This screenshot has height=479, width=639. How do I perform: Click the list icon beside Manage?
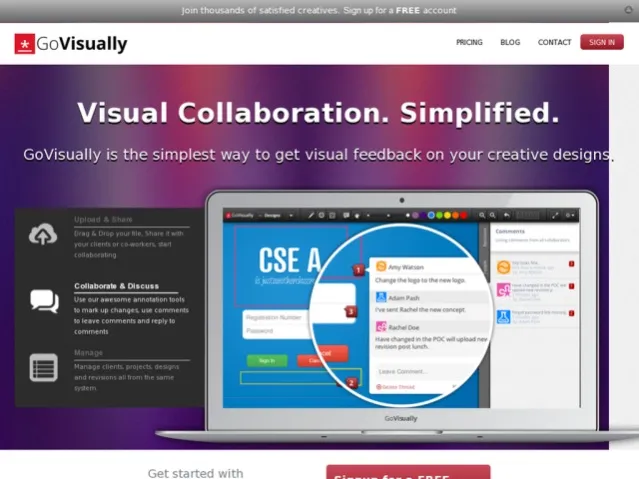(44, 368)
